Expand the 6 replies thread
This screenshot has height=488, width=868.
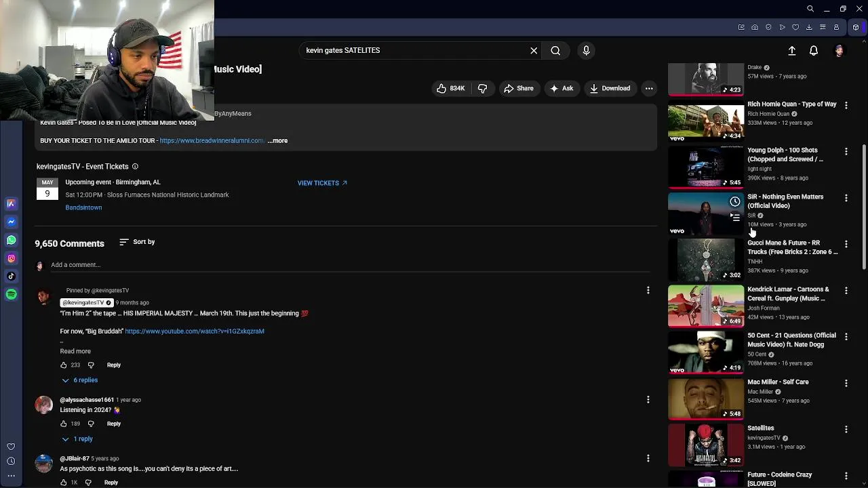[x=80, y=380]
